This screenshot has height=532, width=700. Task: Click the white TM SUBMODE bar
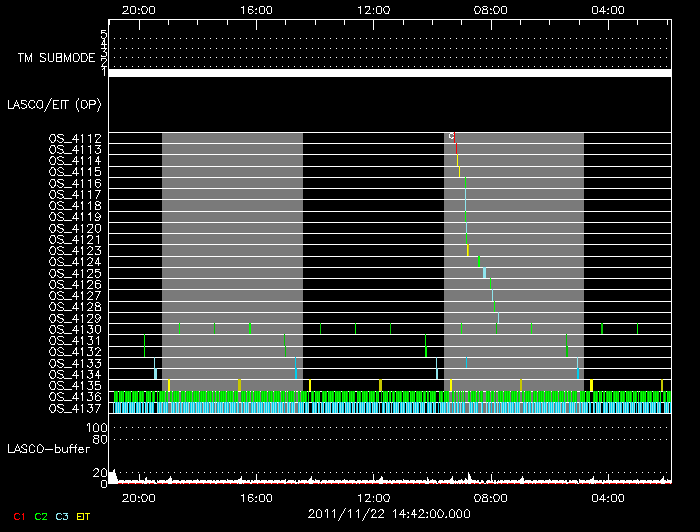[x=389, y=73]
